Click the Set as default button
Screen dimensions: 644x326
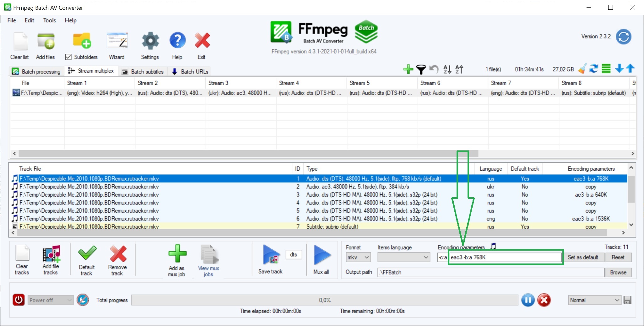[x=583, y=258]
